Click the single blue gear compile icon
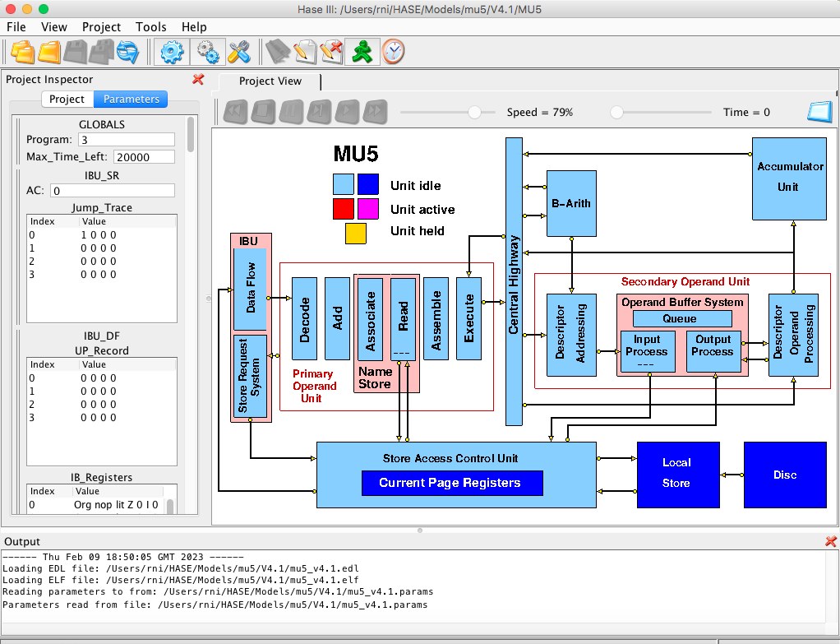The height and width of the screenshot is (644, 840). click(x=172, y=52)
